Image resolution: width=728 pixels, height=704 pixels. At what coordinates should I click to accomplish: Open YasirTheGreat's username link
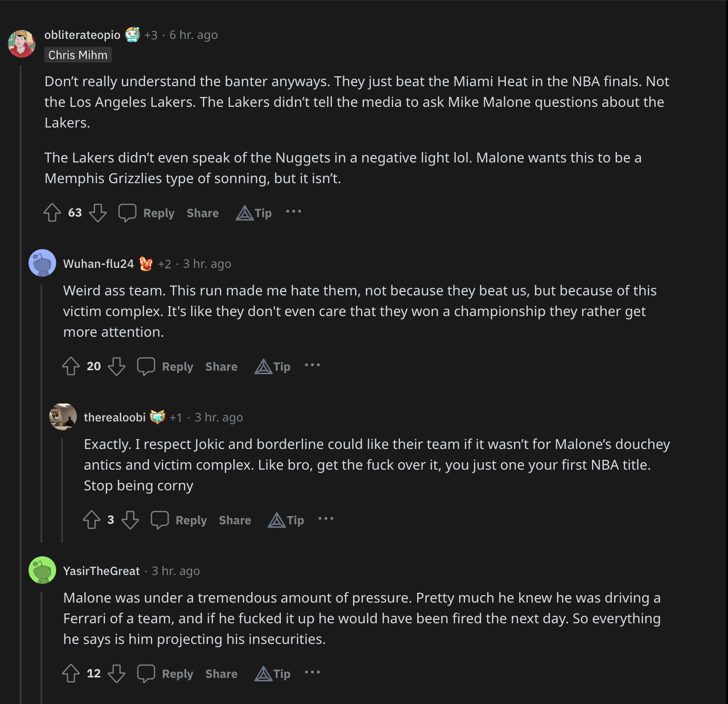pyautogui.click(x=101, y=571)
